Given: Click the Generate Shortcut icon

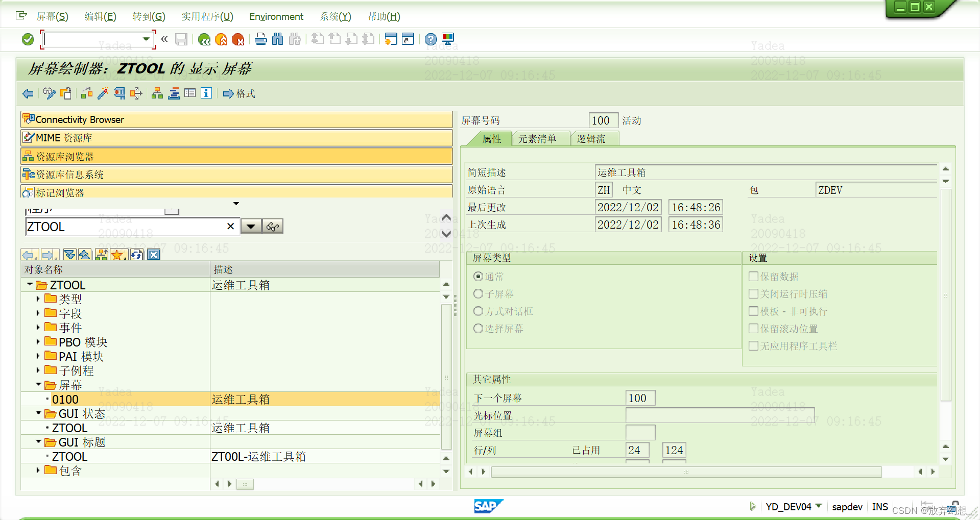Looking at the screenshot, I should click(408, 39).
